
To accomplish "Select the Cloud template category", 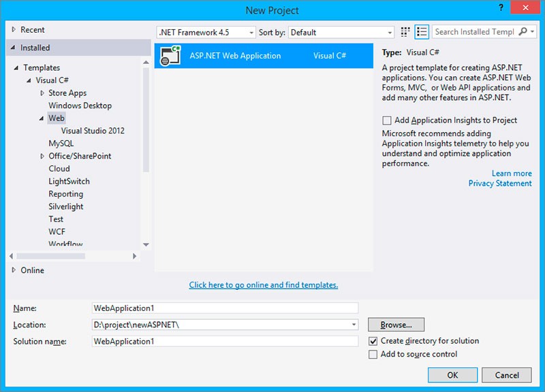I will click(59, 169).
